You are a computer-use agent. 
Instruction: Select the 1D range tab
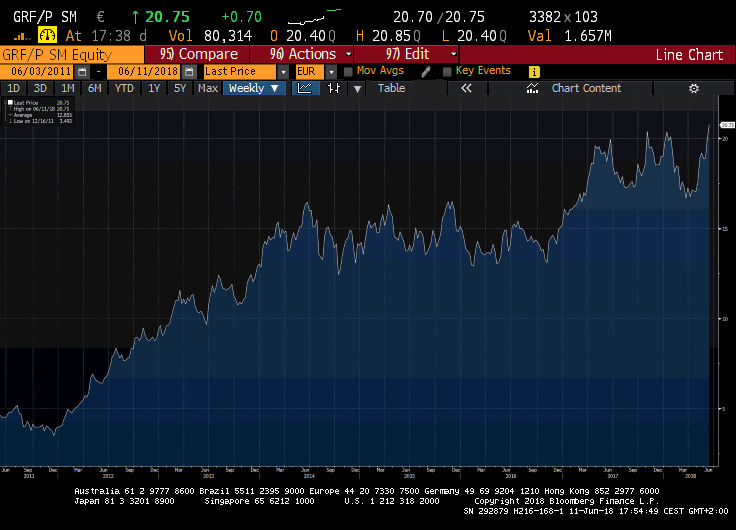[14, 88]
